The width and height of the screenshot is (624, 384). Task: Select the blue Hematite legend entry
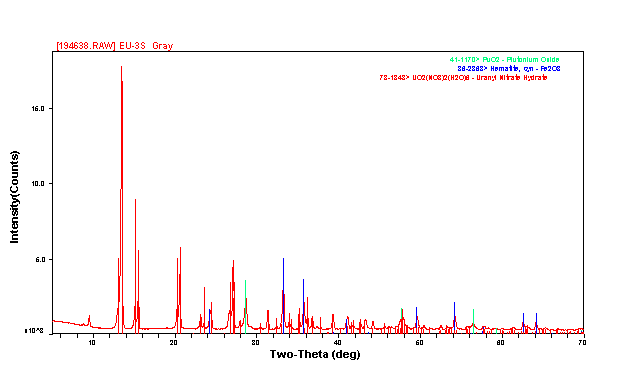pyautogui.click(x=509, y=69)
